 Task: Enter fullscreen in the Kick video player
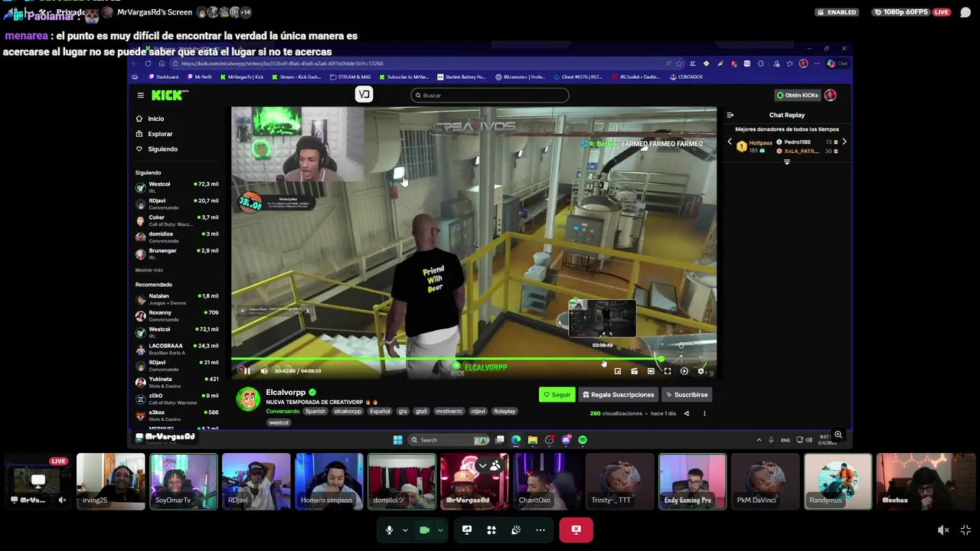[x=668, y=371]
